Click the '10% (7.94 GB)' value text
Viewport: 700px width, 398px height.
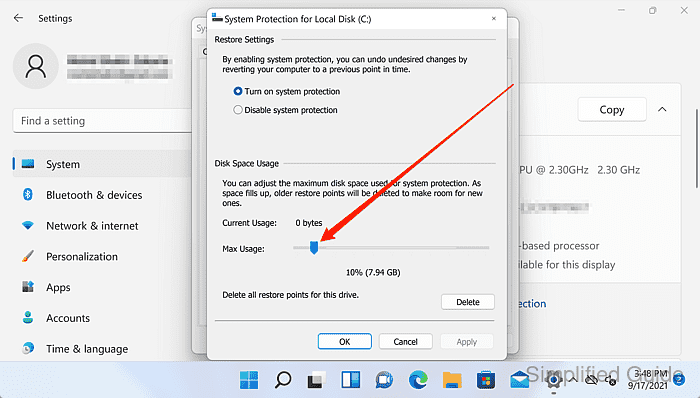(373, 272)
